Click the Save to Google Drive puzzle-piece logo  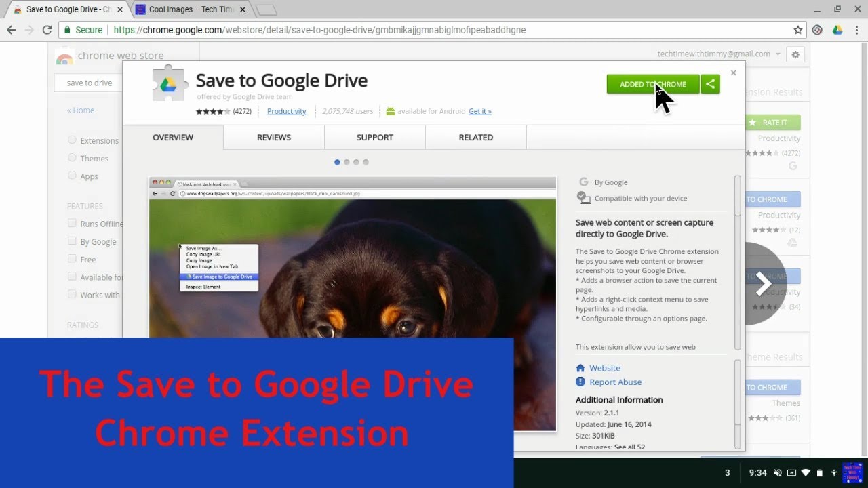tap(170, 83)
